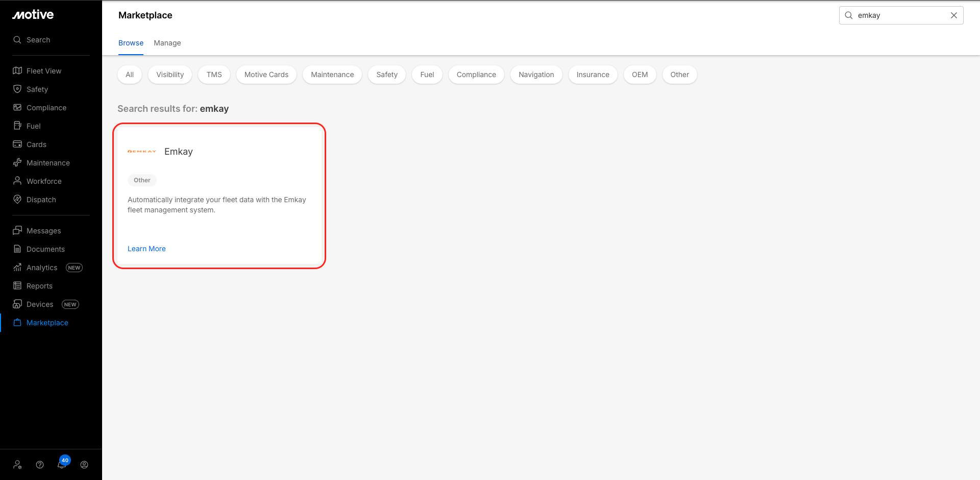Filter by Safety category chip
980x480 pixels.
(387, 75)
